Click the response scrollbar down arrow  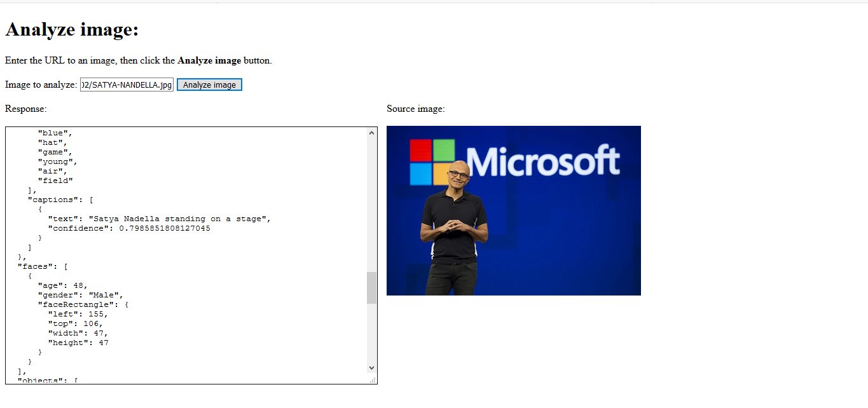point(372,367)
